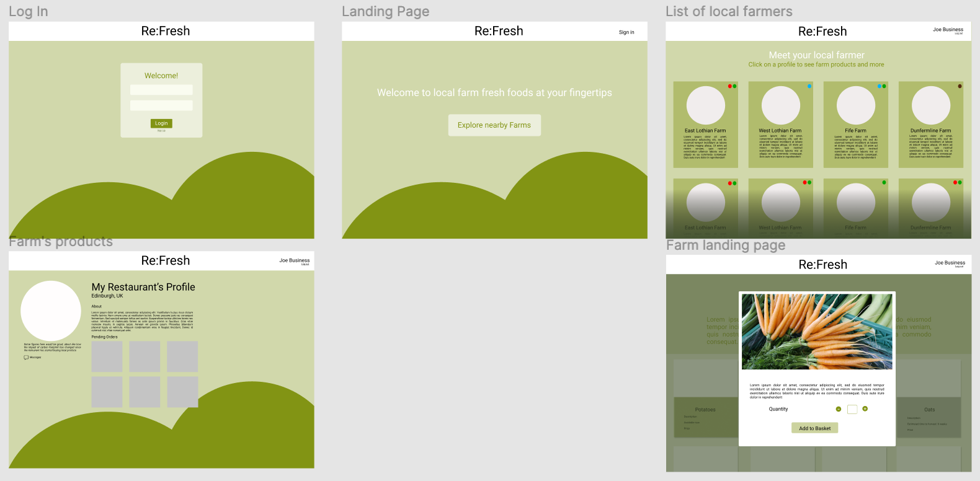
Task: Click 'My Restaurant's Profile' heading
Action: tap(143, 287)
